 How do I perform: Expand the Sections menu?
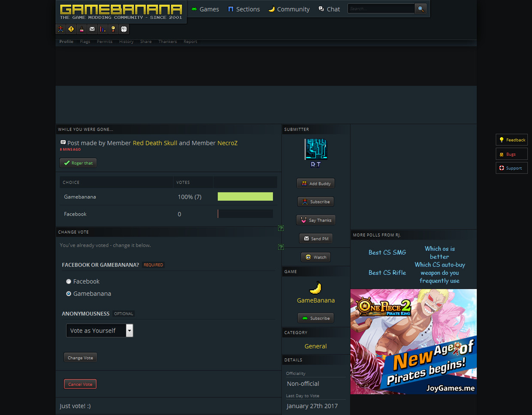click(244, 9)
